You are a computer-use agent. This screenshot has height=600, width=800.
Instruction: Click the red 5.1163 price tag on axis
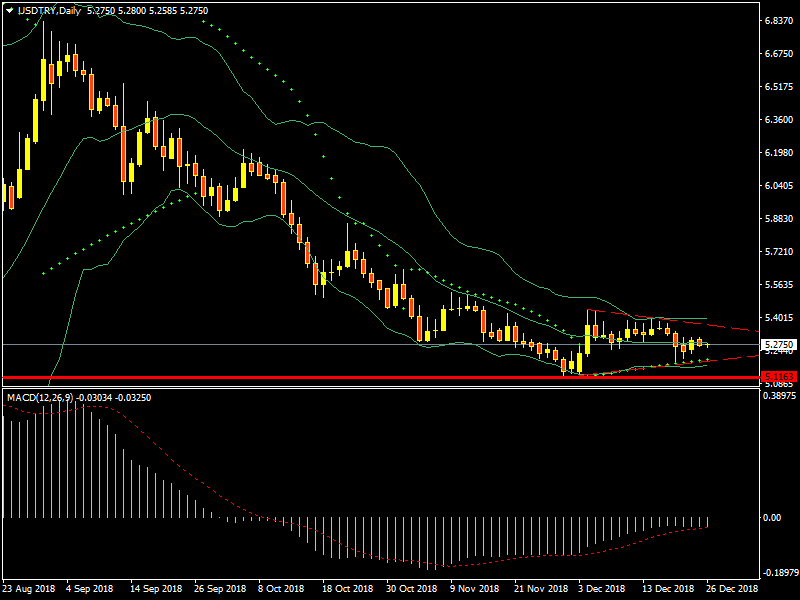[779, 377]
